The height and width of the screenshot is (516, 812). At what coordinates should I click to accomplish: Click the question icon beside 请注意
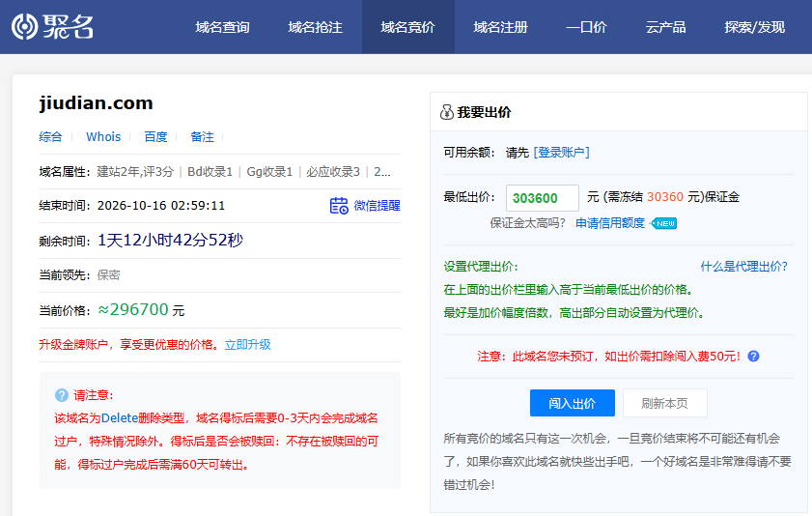tap(62, 395)
